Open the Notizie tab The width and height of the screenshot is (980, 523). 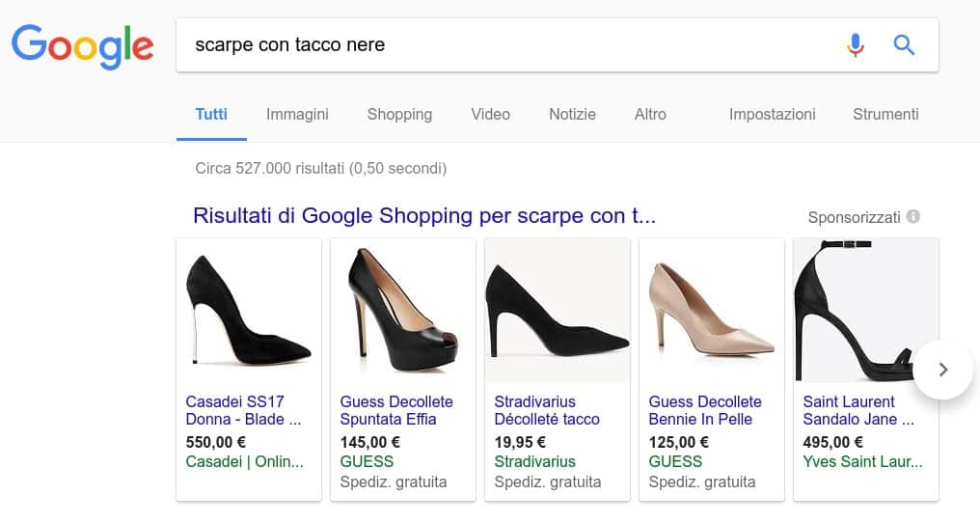click(573, 115)
